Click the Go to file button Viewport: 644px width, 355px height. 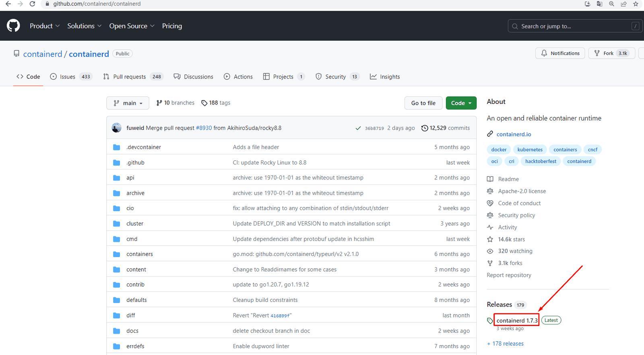[423, 103]
